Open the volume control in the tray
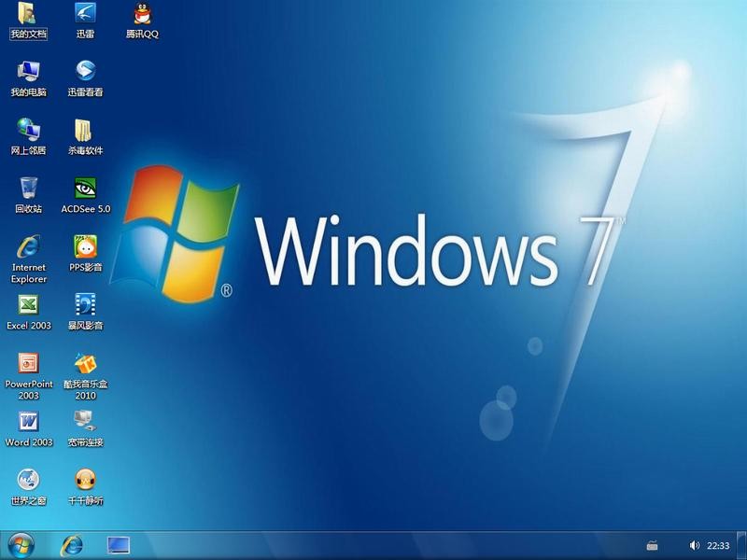Image resolution: width=747 pixels, height=560 pixels. click(x=694, y=545)
